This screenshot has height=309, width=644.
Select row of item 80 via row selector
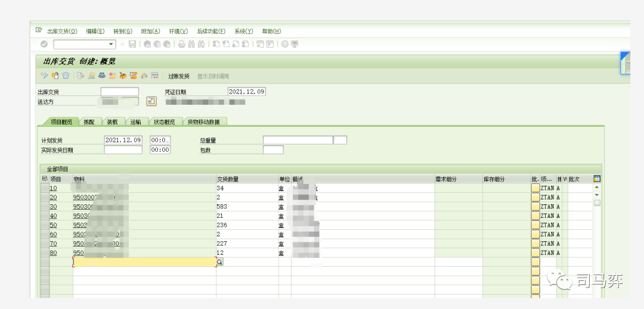pos(45,253)
